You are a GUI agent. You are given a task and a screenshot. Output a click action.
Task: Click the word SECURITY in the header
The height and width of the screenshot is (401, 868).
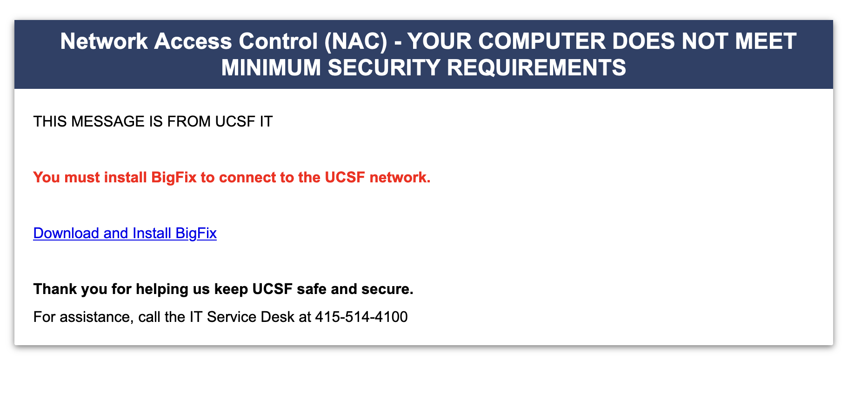(384, 68)
